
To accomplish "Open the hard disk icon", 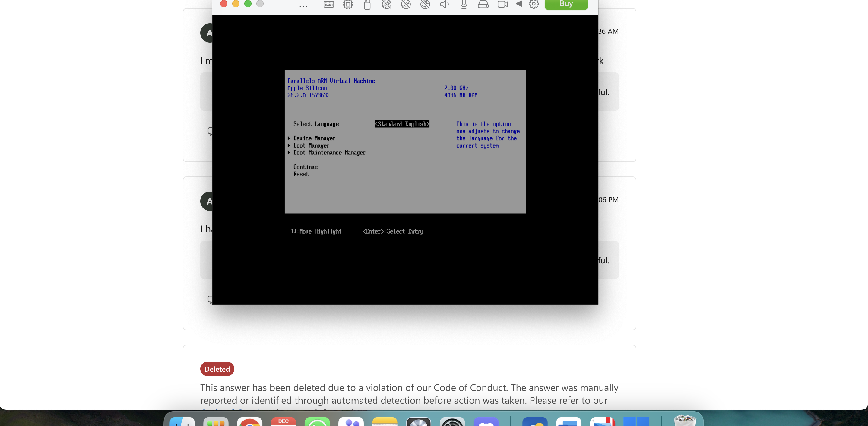I will 483,4.
